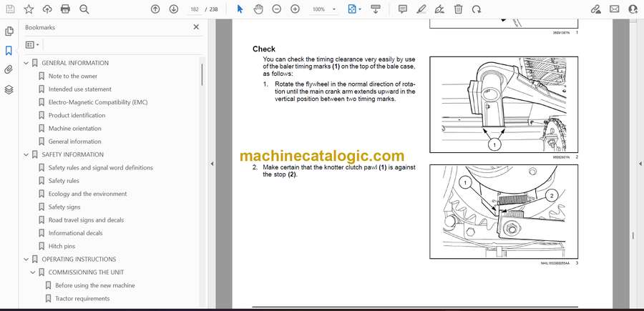This screenshot has height=311, width=644.
Task: Open the Safety signs bookmark
Action: (64, 207)
